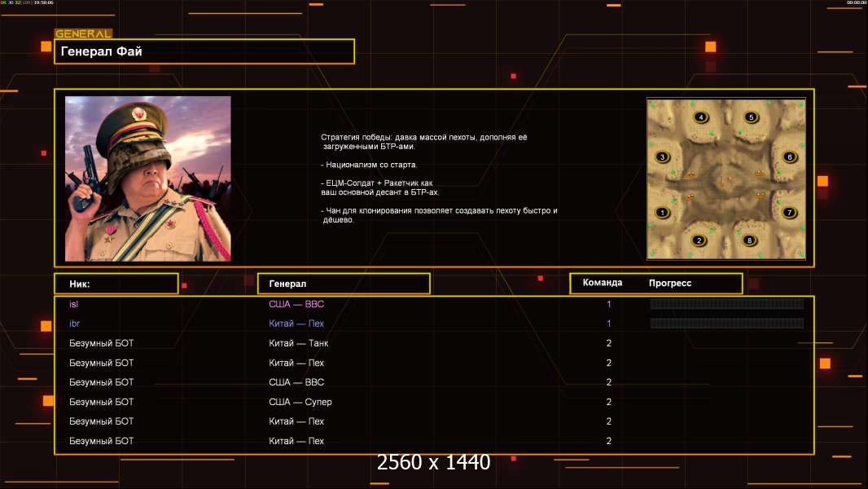Choose start position 8 on the minimap
This screenshot has height=489, width=868.
749,240
